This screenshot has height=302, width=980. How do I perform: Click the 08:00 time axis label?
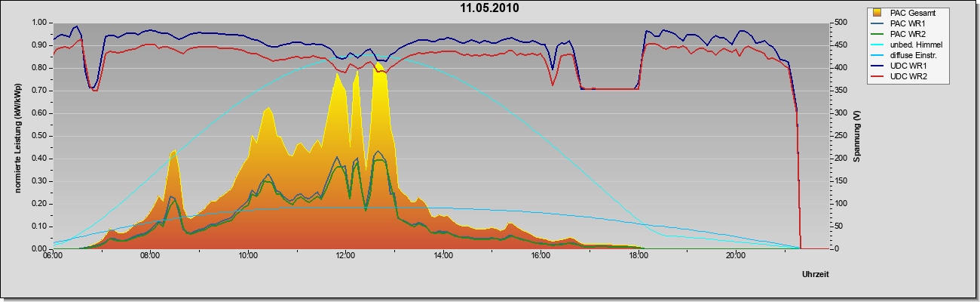coord(151,256)
